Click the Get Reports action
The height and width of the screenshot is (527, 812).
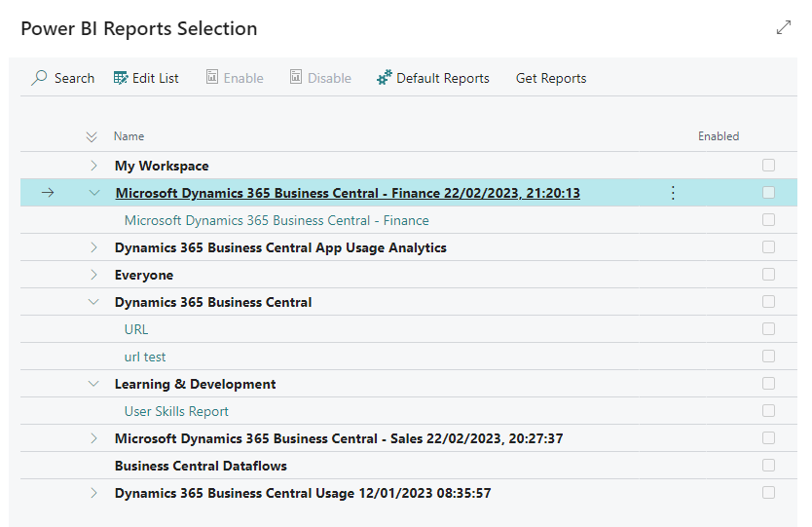551,78
